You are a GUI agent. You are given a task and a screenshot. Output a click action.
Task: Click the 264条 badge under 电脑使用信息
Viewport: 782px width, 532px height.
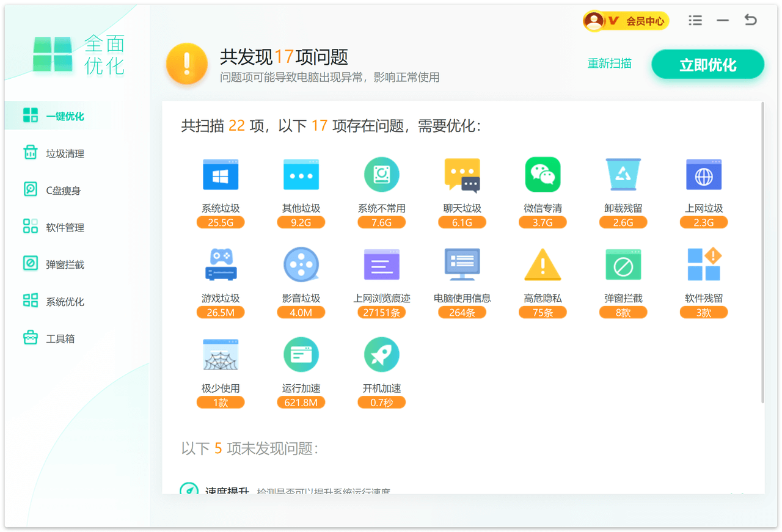(462, 312)
